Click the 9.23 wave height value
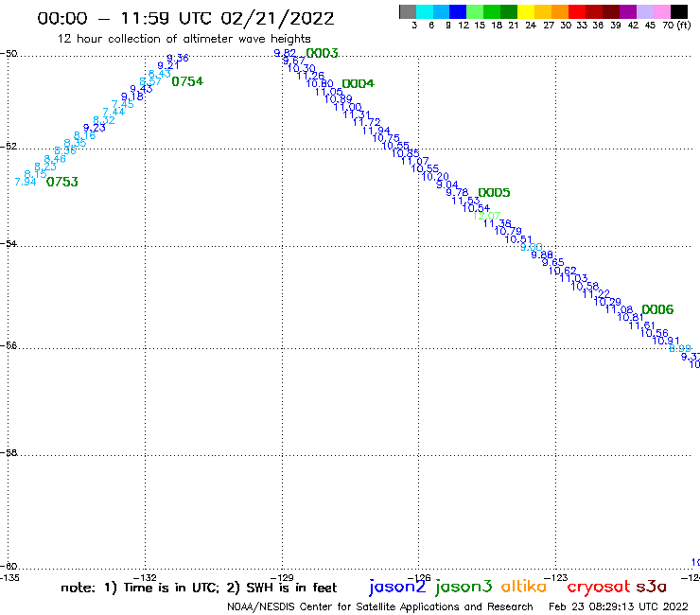The height and width of the screenshot is (615, 700). point(95,128)
